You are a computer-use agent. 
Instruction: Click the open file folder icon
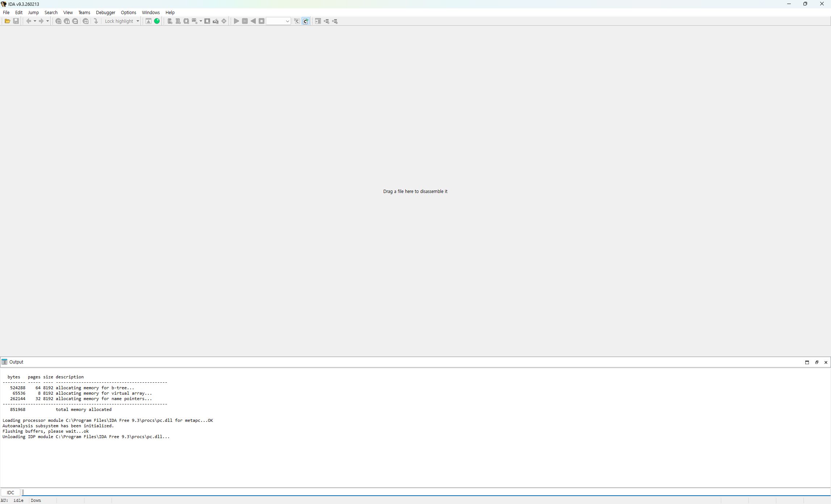point(7,21)
